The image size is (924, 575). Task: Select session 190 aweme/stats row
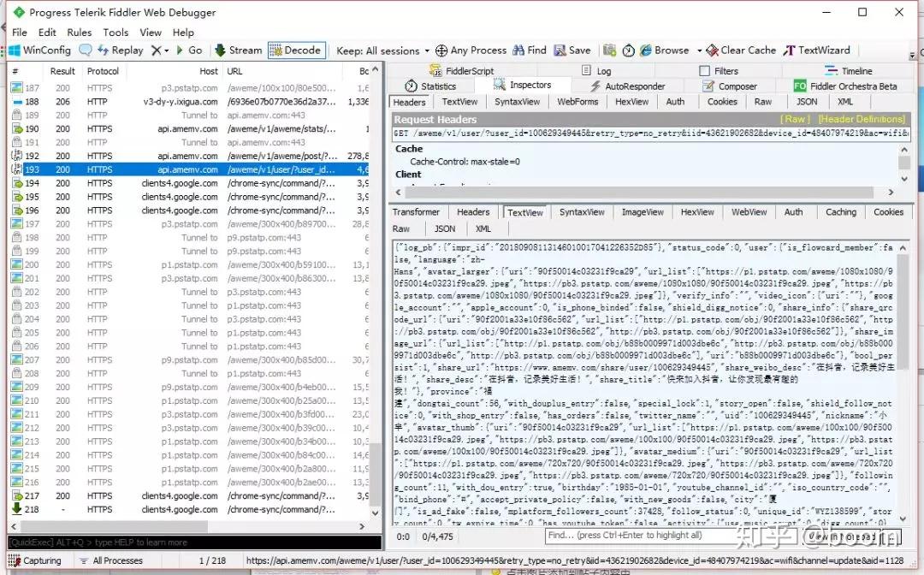point(190,128)
